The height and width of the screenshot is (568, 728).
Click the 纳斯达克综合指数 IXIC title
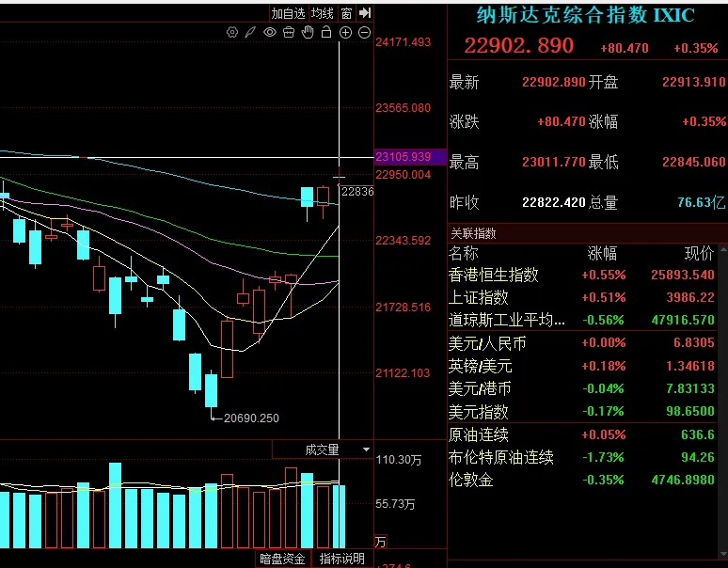pyautogui.click(x=585, y=15)
